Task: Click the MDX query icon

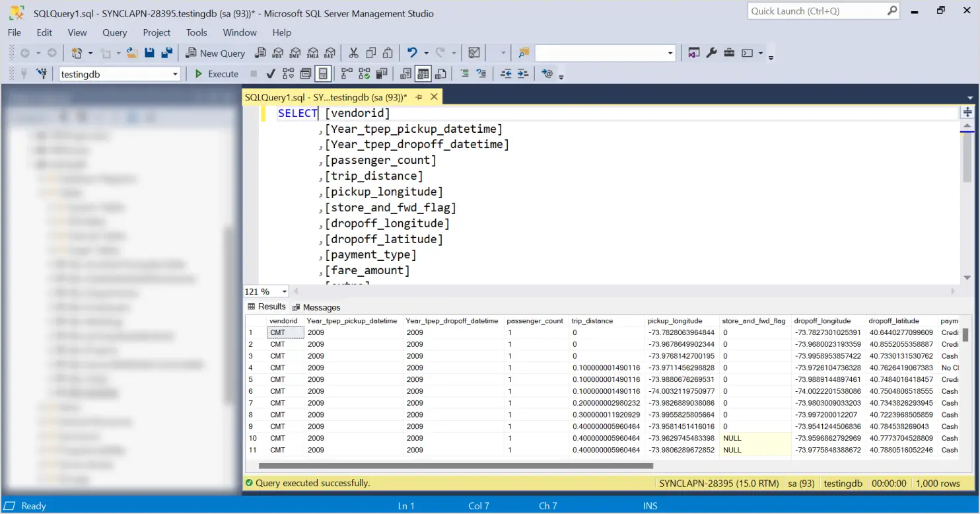Action: (278, 54)
